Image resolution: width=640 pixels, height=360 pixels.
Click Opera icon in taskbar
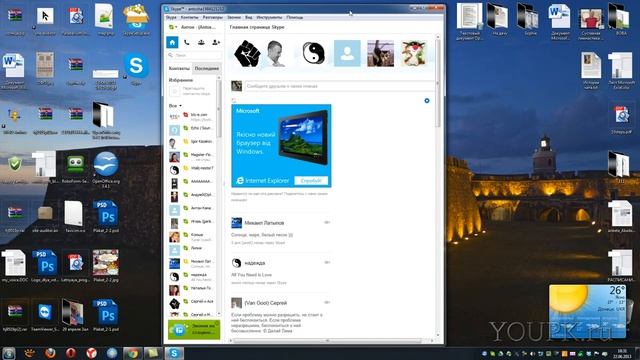71,353
